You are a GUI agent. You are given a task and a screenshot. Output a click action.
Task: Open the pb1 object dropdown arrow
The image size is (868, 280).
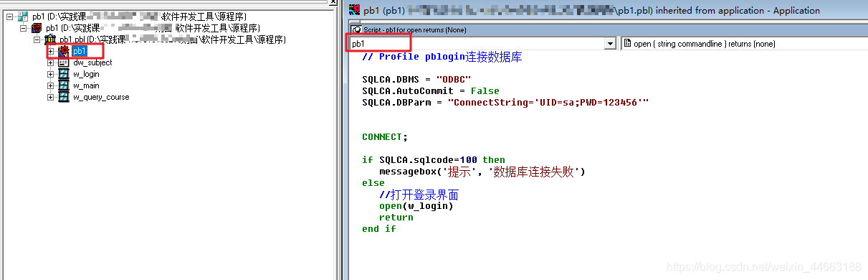click(x=610, y=44)
